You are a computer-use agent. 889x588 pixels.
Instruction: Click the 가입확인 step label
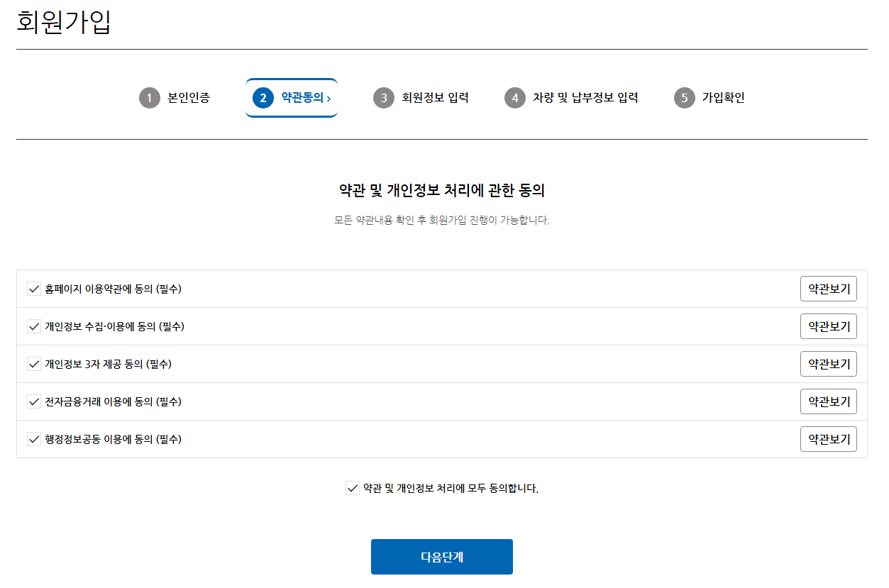tap(722, 98)
